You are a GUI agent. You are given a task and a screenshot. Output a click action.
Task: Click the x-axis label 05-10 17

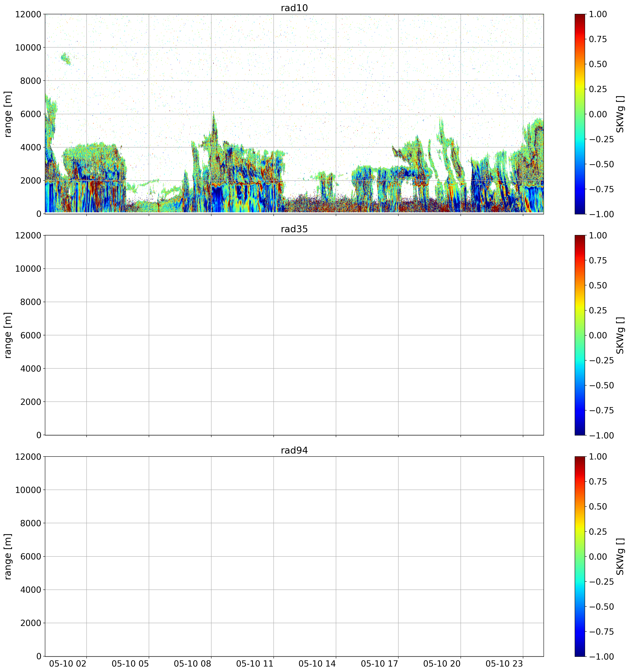coord(380,664)
